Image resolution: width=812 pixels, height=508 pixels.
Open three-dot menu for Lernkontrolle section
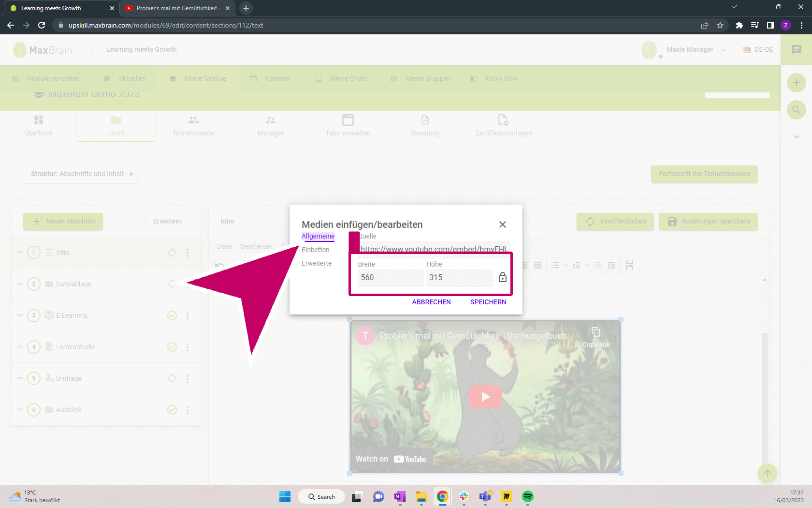pyautogui.click(x=188, y=347)
